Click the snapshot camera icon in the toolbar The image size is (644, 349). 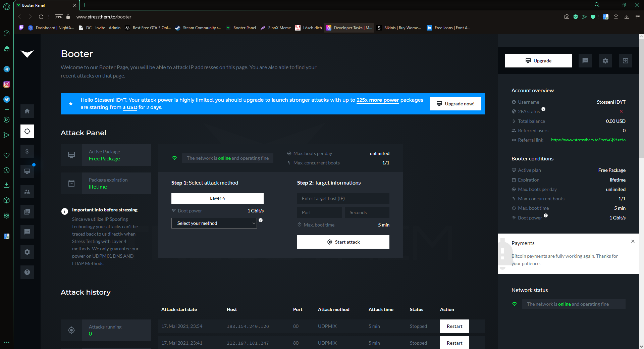(567, 17)
